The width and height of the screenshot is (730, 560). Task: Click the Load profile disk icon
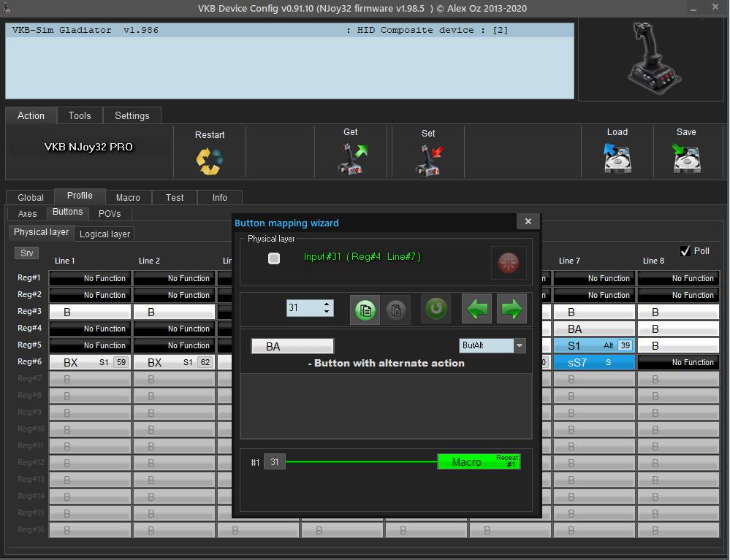[617, 158]
